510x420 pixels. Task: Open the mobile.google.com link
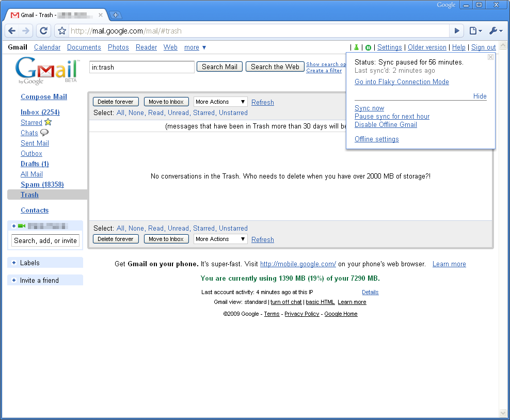298,264
